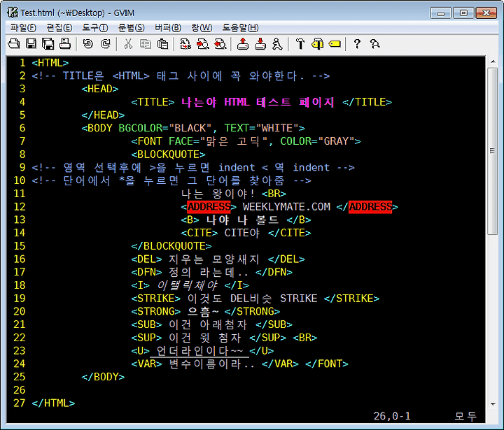Screen dimensions: 504x430
Task: Run Make with the hammer icon
Action: coord(300,43)
